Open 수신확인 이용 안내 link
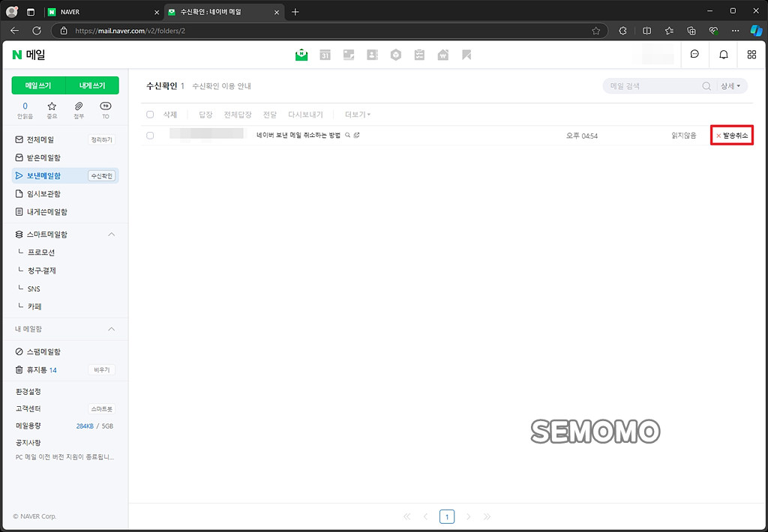 coord(221,86)
